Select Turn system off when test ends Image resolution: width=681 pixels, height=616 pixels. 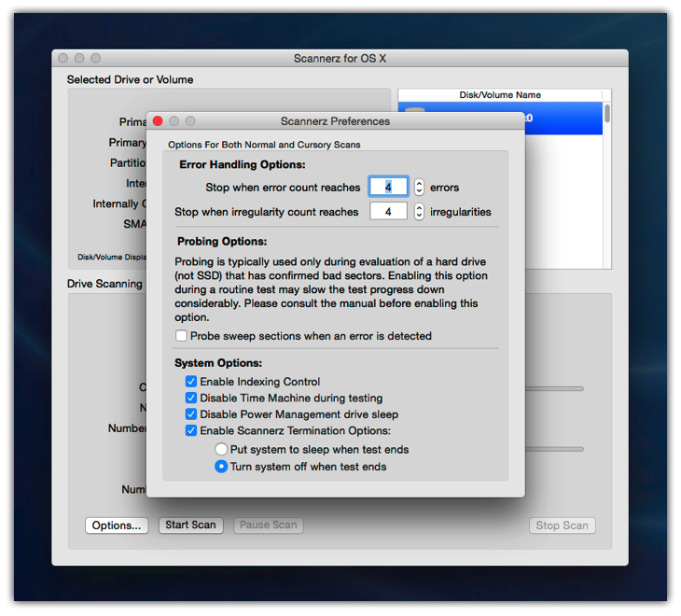[x=221, y=467]
